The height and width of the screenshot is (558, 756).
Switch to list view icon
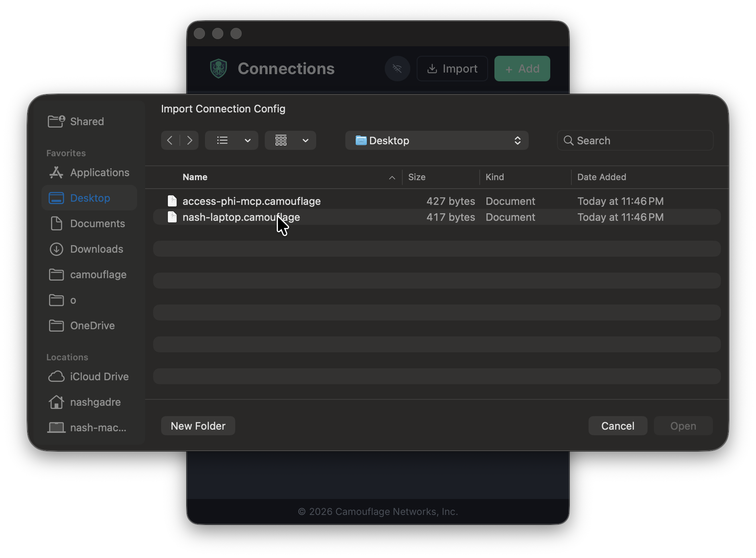222,140
